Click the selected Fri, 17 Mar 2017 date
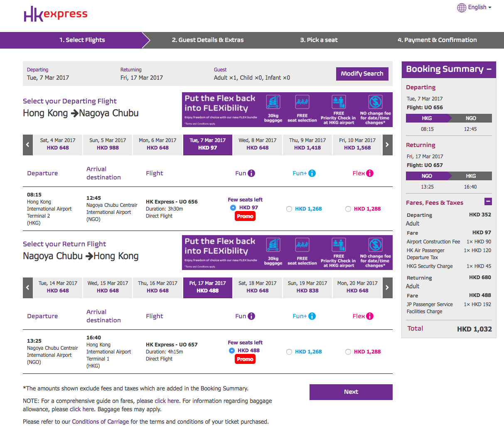The width and height of the screenshot is (504, 437). [x=208, y=287]
